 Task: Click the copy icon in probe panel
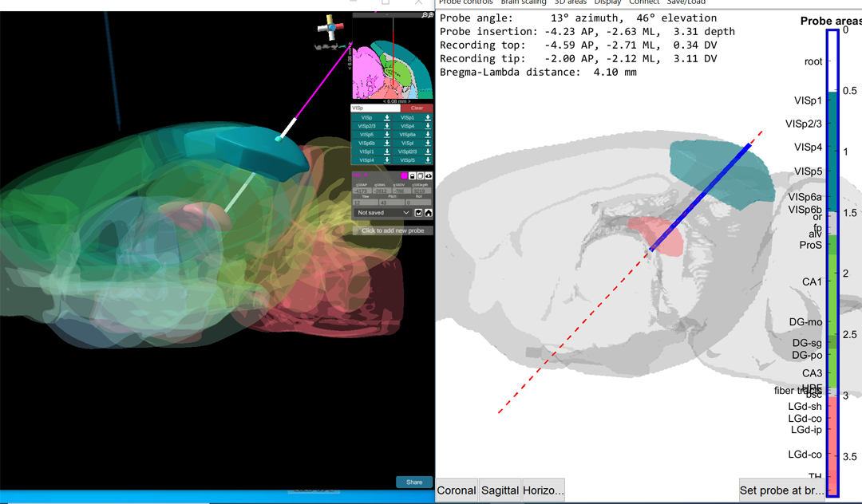click(x=421, y=175)
